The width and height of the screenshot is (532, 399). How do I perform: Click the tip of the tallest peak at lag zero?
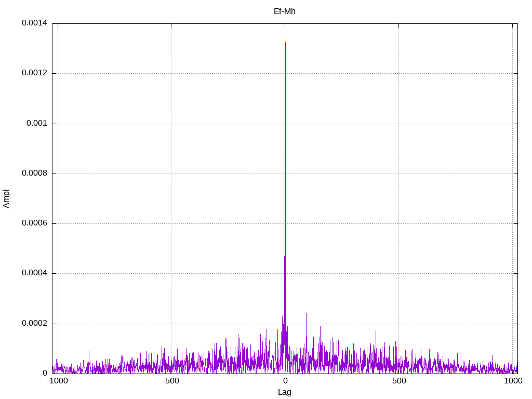pos(285,43)
